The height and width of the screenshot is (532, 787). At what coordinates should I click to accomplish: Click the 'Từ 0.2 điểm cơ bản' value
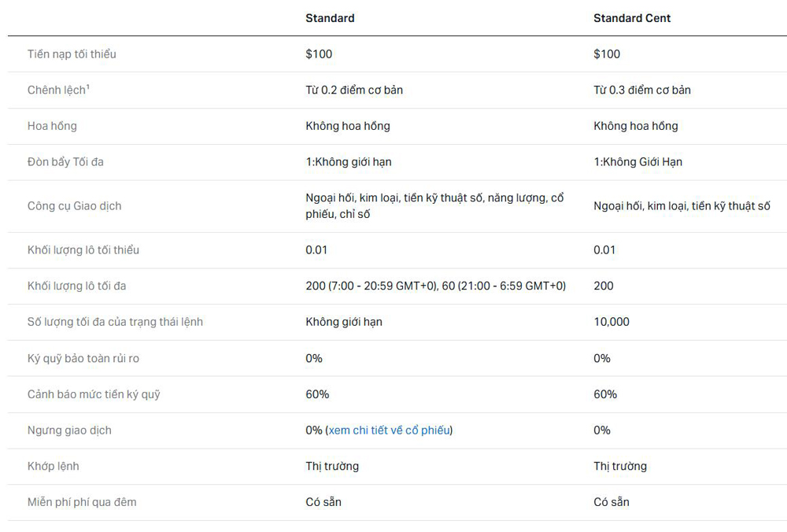[x=354, y=91]
